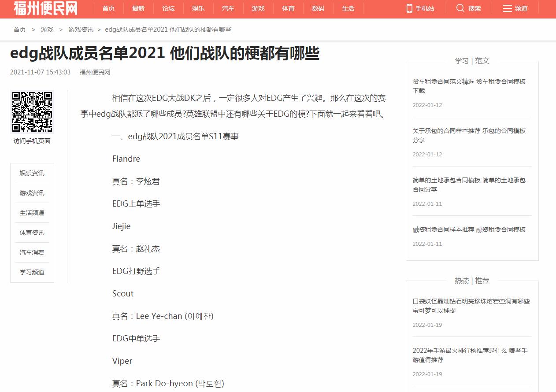Click the QR code for mobile page
The image size is (556, 392).
pos(32,112)
